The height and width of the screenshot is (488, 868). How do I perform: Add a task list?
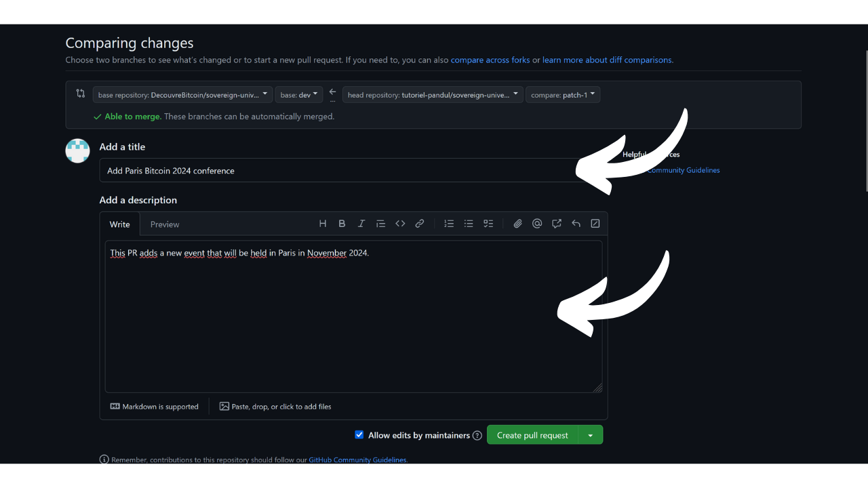(x=488, y=224)
